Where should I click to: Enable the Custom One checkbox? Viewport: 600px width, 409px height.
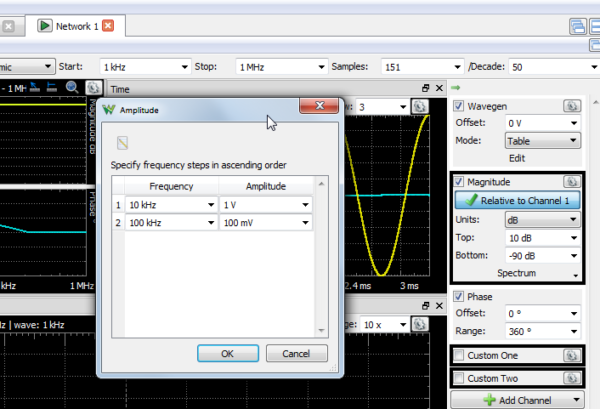[458, 355]
